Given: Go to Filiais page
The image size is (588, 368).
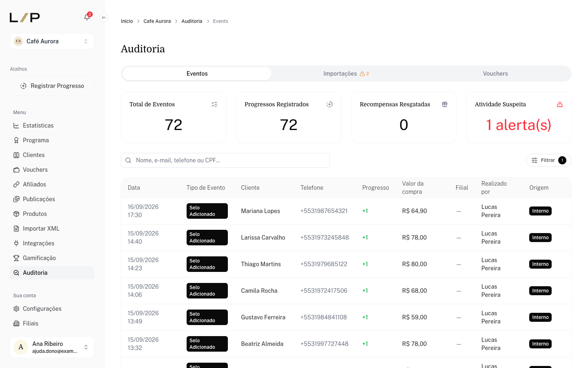Looking at the screenshot, I should click(x=52, y=323).
